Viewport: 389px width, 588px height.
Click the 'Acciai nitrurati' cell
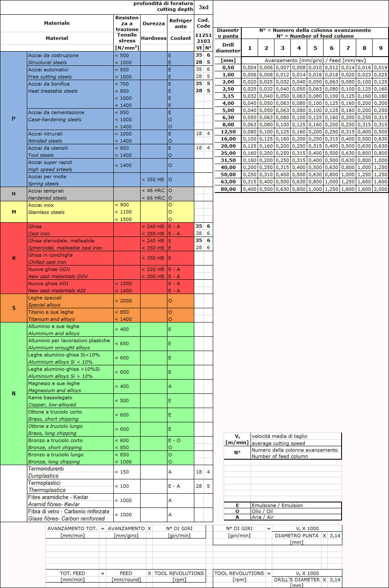(x=70, y=134)
